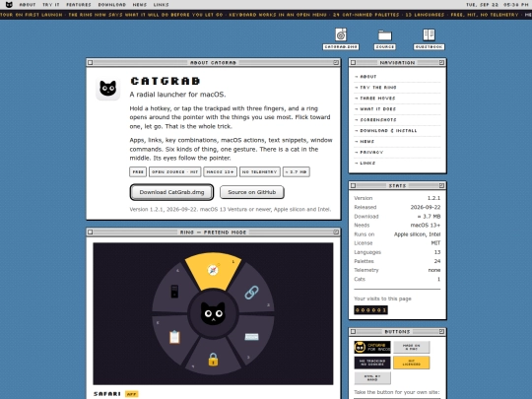Go to What It Does in Navigation

[397, 109]
